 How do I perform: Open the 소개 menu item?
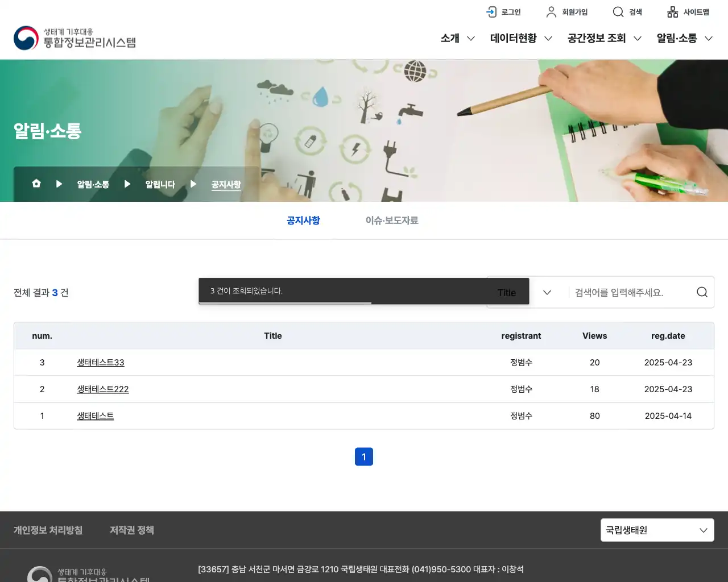(x=450, y=38)
